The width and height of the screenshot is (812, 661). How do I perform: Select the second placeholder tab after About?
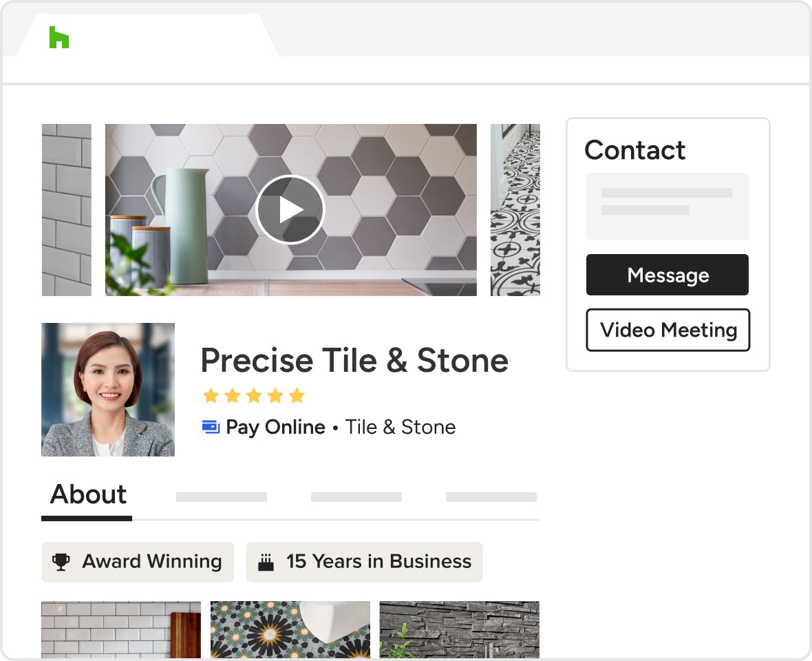click(x=222, y=497)
